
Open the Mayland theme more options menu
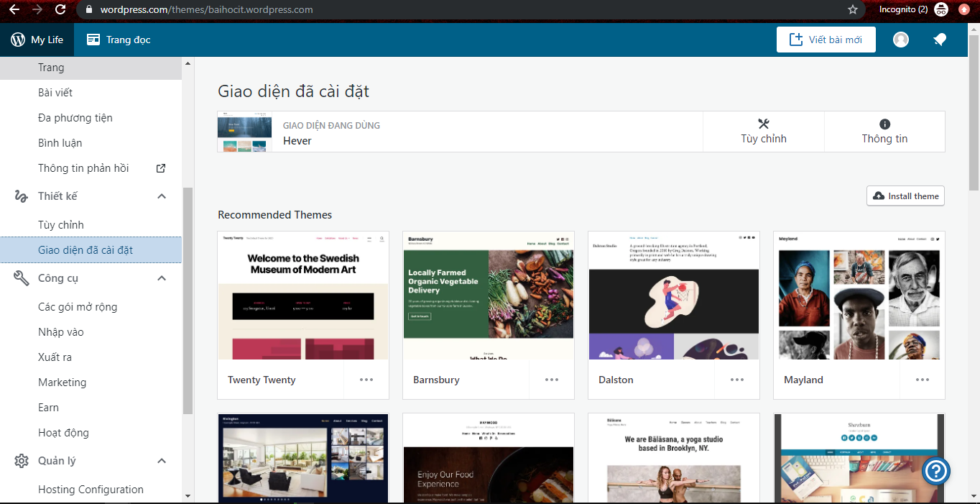[923, 380]
